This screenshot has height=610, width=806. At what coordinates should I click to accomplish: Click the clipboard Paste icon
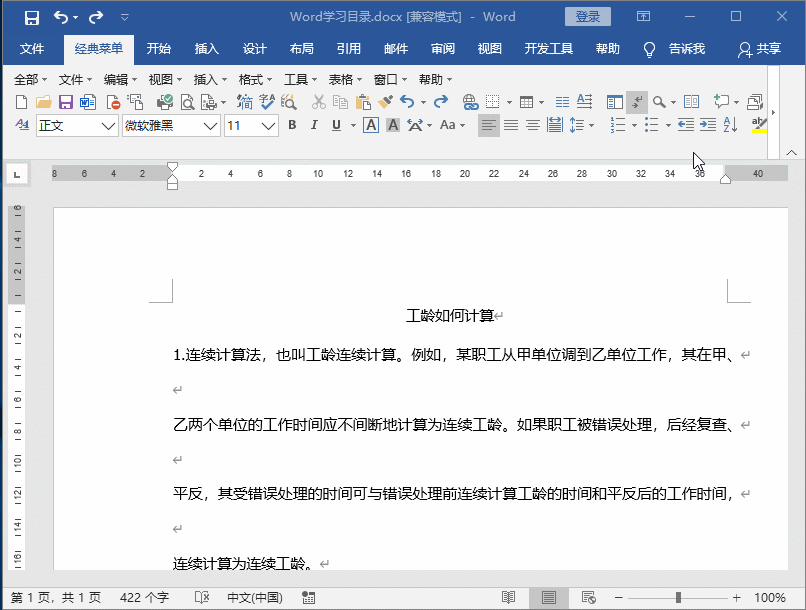coord(363,102)
